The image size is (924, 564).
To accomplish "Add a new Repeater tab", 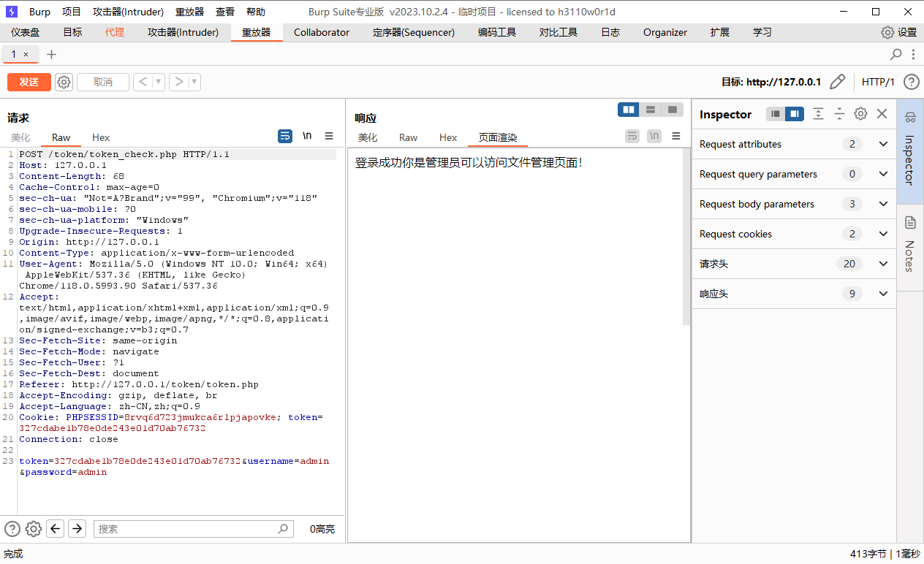I will click(x=51, y=54).
